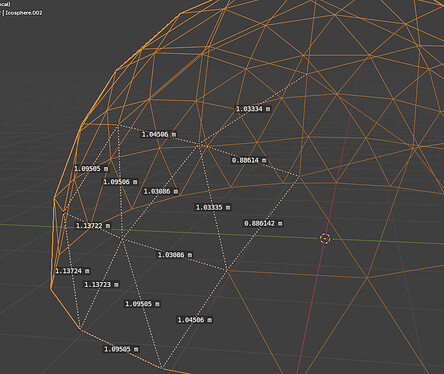Click the 3D cursor crosshair in the viewport

coord(325,238)
